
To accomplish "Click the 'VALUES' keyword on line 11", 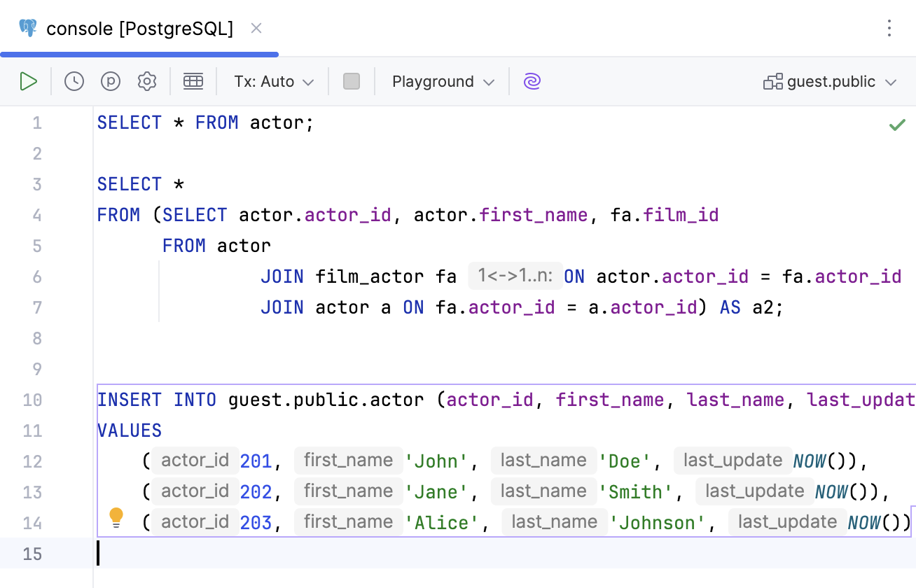I will click(130, 430).
